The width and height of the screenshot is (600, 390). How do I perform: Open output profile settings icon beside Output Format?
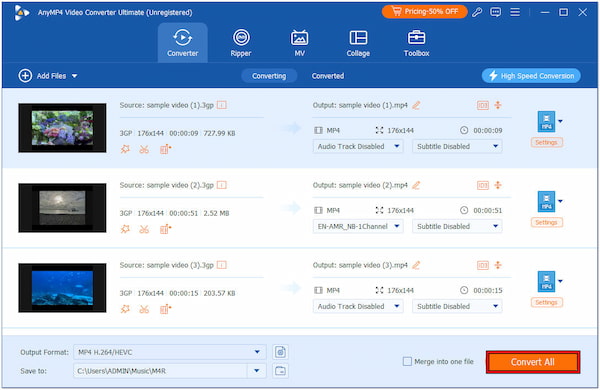(x=280, y=352)
